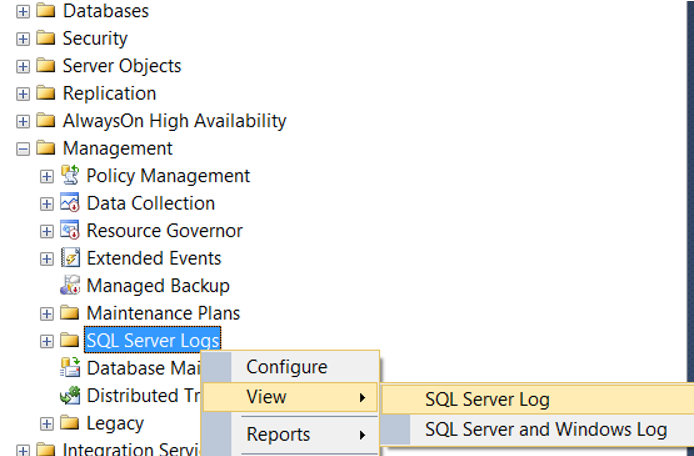Viewport: 694px width, 456px height.
Task: Select SQL Server Log from submenu
Action: [537, 400]
